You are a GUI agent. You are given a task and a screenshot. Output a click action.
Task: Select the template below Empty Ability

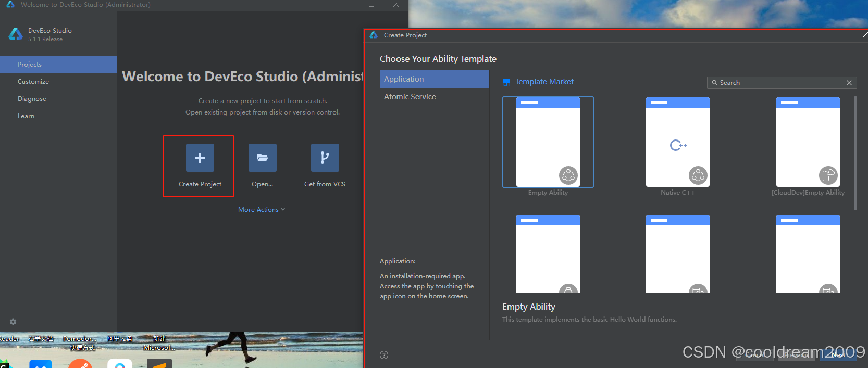click(x=548, y=254)
